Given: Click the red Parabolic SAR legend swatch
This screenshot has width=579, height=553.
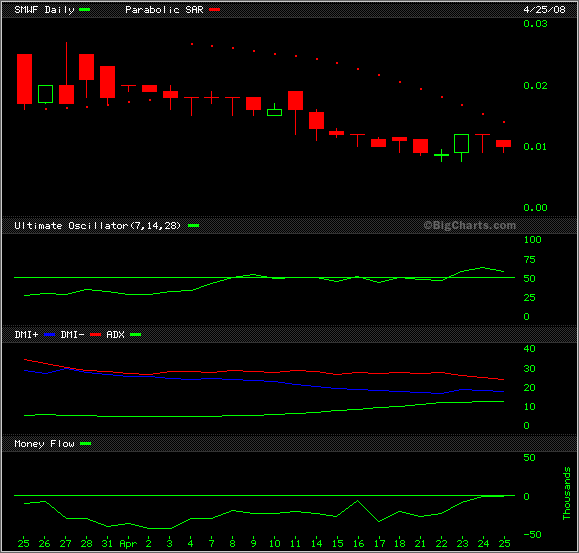Looking at the screenshot, I should [x=215, y=10].
